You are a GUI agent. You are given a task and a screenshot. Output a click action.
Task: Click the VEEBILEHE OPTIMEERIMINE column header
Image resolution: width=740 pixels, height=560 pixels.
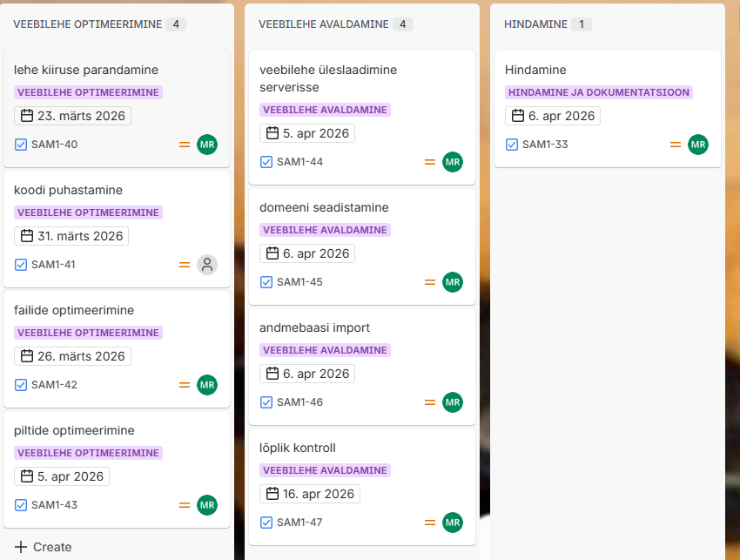pos(88,24)
